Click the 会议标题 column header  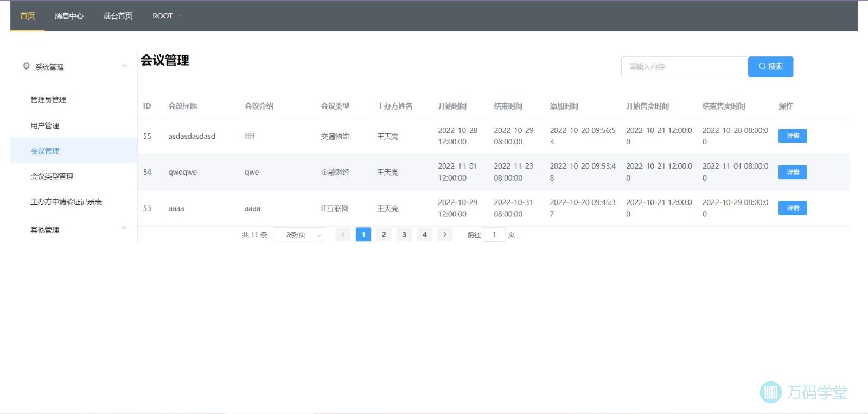pos(183,106)
